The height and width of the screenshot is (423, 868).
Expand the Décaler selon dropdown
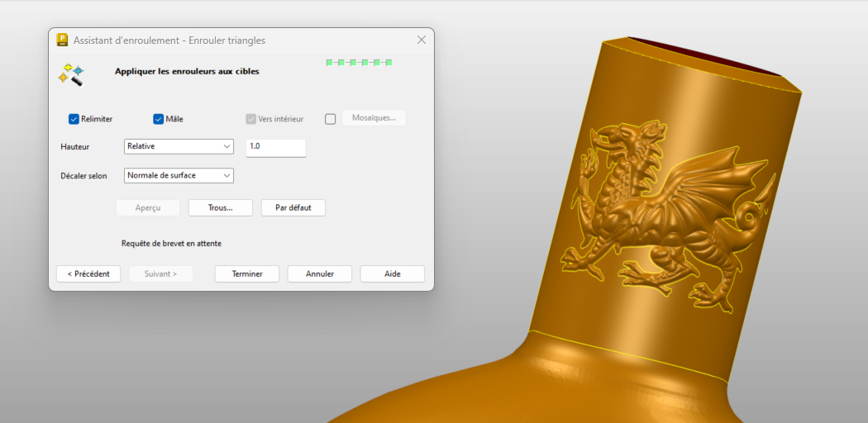point(179,175)
